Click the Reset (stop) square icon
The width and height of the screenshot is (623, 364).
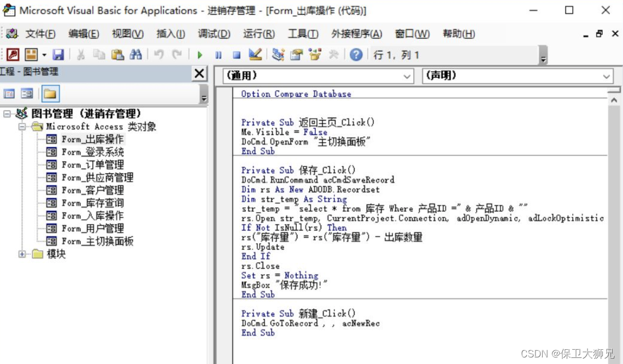point(237,55)
